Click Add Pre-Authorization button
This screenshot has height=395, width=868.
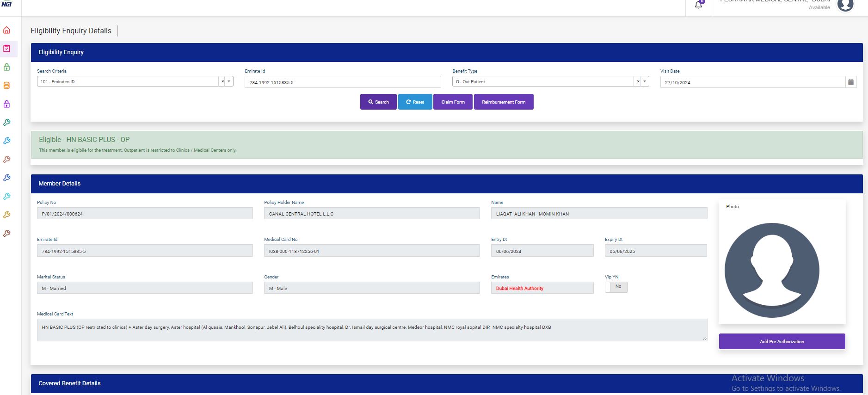pos(782,341)
